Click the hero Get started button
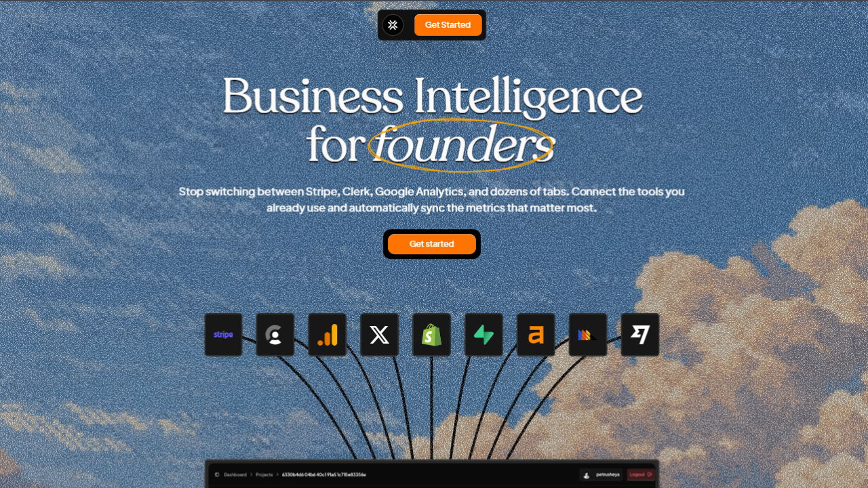 (x=432, y=244)
